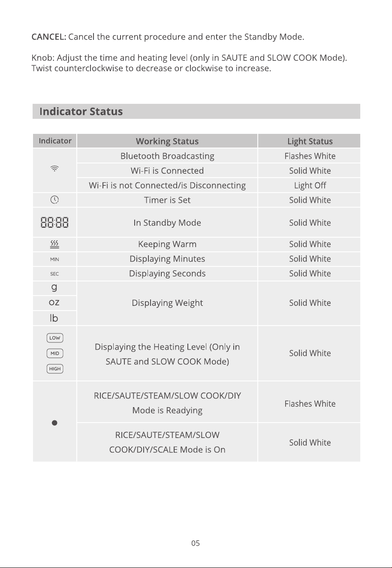Image resolution: width=392 pixels, height=568 pixels.
Task: Select the SEC indicator symbol
Action: [x=54, y=274]
